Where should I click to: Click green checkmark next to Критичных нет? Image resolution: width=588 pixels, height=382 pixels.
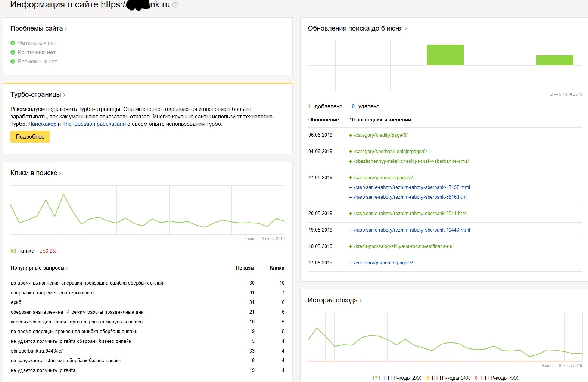13,52
